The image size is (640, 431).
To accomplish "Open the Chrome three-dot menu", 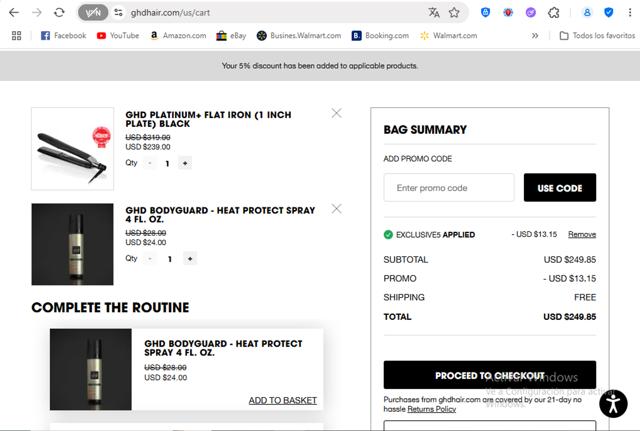I will 630,13.
